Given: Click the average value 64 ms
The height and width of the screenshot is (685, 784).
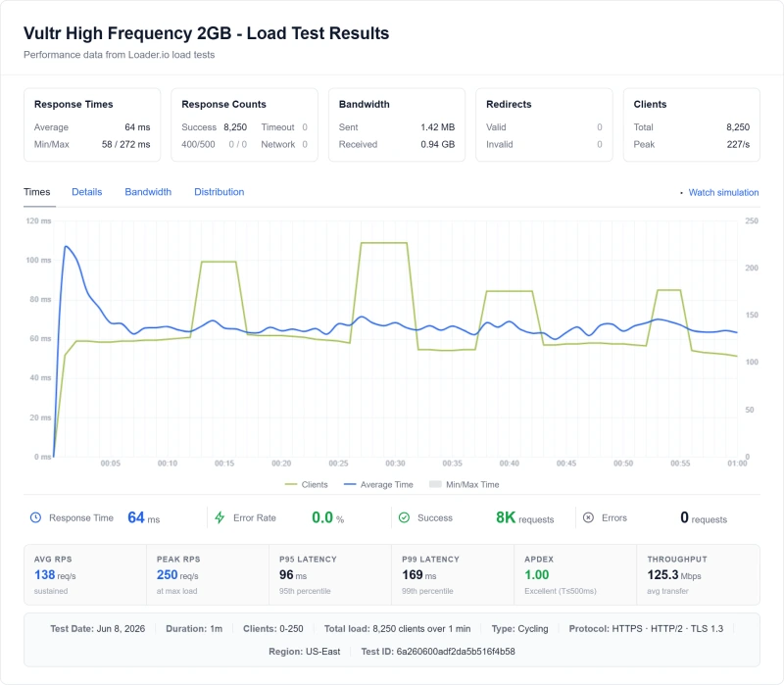Looking at the screenshot, I should [137, 127].
